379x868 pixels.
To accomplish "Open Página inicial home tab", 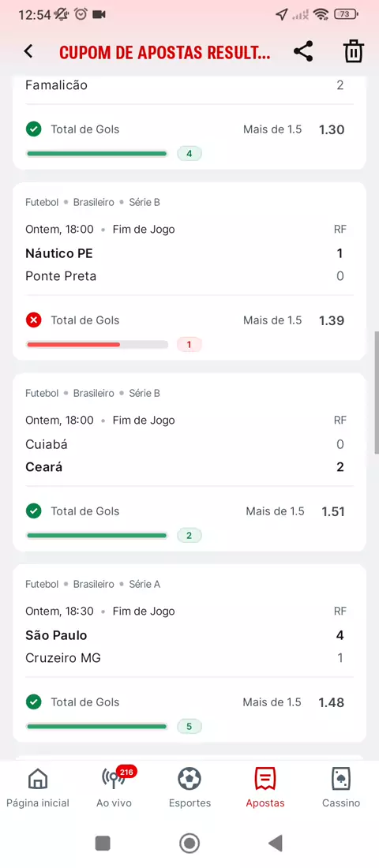I will [x=38, y=788].
